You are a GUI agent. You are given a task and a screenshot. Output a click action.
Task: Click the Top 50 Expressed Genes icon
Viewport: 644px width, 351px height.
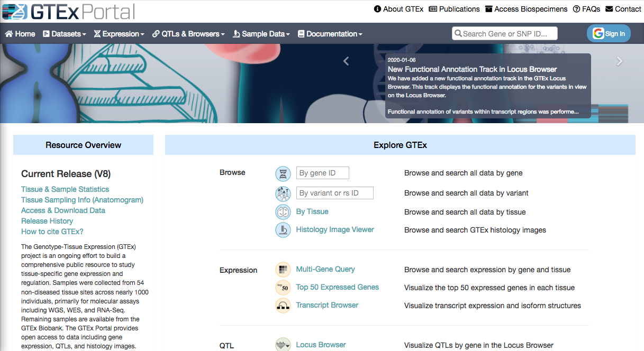283,288
